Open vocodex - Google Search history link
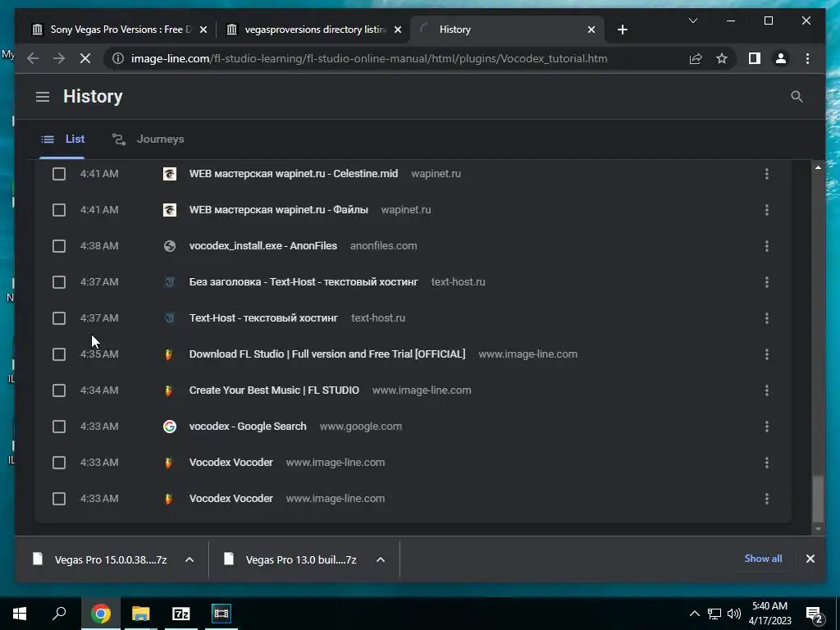 [x=248, y=427]
